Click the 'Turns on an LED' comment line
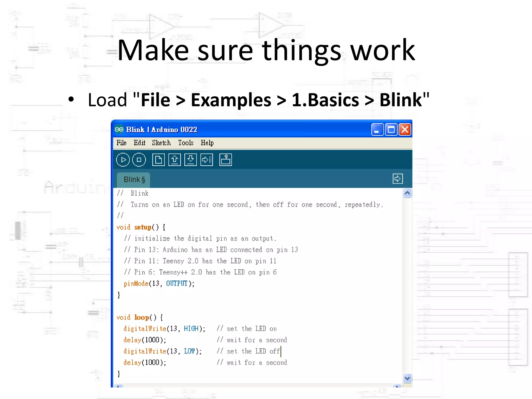Screen dimensions: 532x399 250,205
